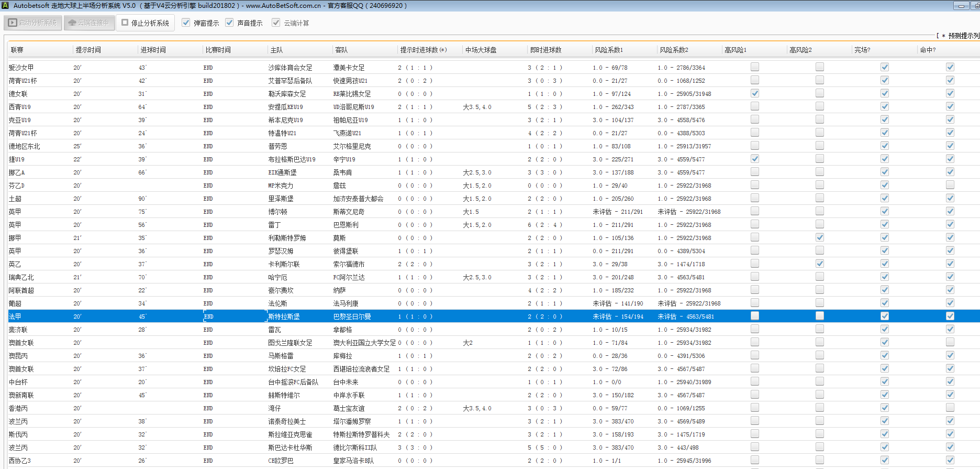The image size is (980, 469).
Task: Minimize the Autobetsoft window
Action: tap(961, 6)
